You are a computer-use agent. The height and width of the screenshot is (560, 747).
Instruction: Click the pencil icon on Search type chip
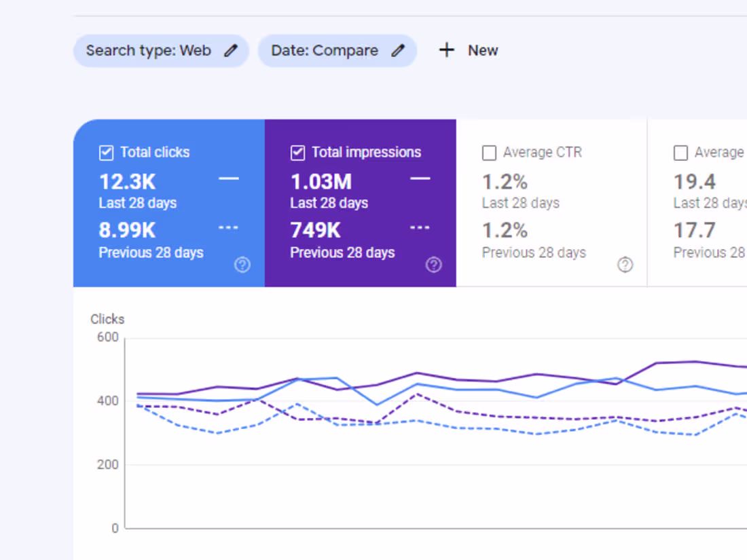point(230,50)
